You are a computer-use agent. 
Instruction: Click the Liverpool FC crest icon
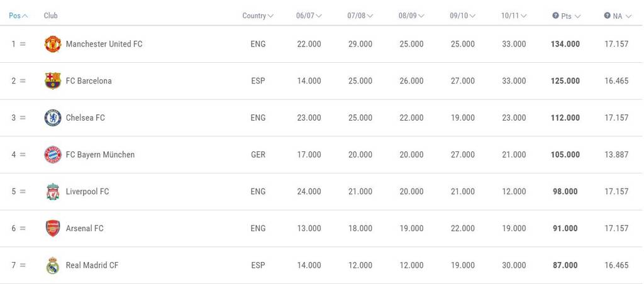click(53, 192)
